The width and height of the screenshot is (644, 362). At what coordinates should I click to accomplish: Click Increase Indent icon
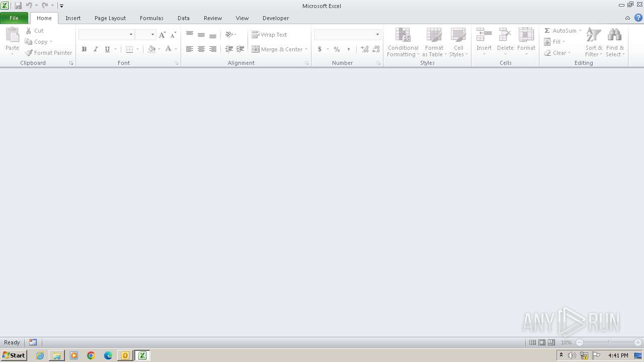tap(240, 49)
